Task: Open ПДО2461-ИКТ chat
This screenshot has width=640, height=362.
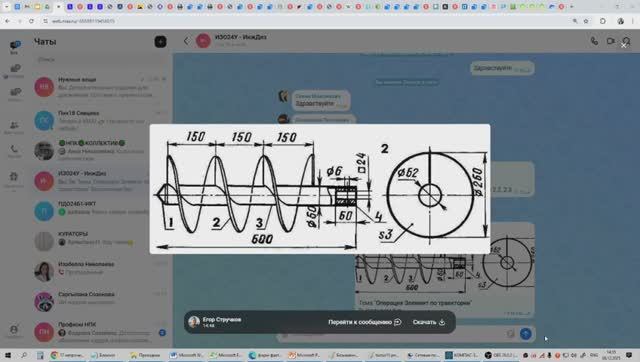Action: 100,211
